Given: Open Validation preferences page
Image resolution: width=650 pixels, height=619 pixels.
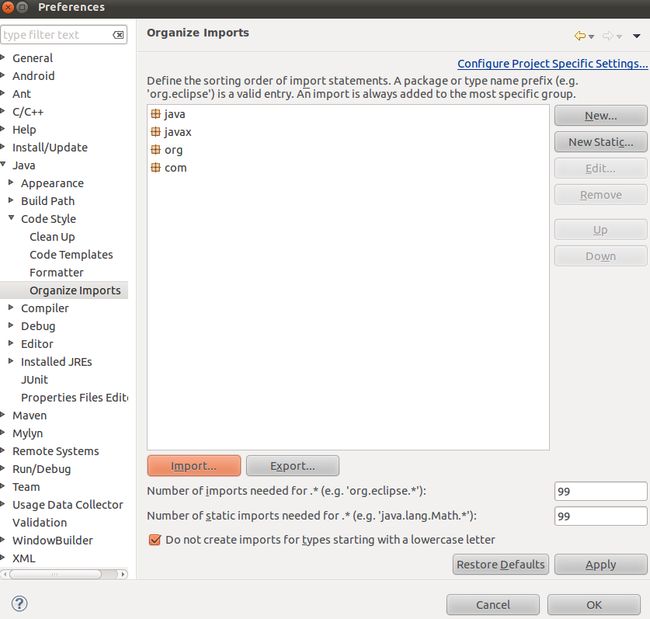Looking at the screenshot, I should pyautogui.click(x=39, y=522).
